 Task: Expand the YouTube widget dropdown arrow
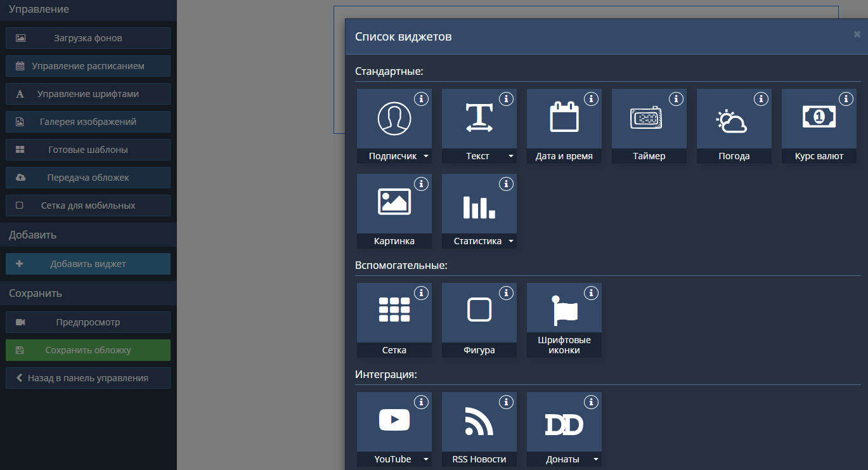pyautogui.click(x=426, y=459)
